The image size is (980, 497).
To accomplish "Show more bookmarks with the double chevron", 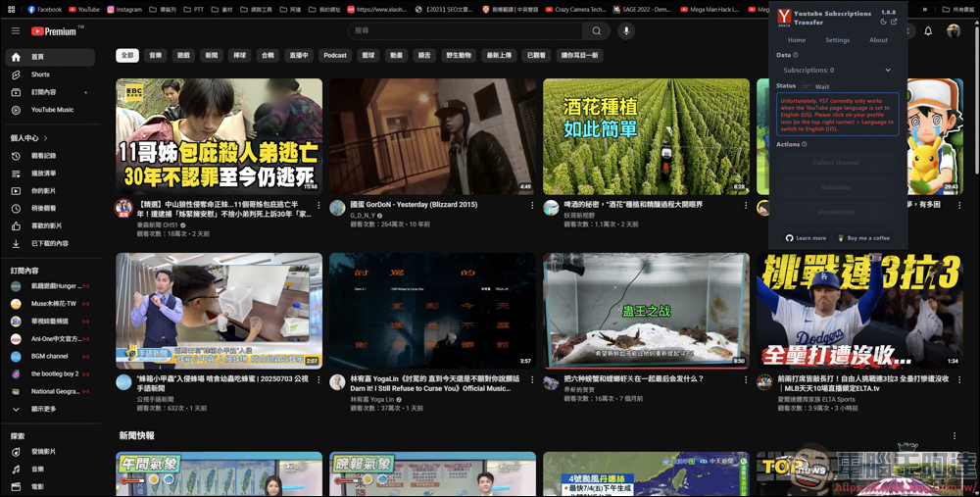I will [925, 10].
